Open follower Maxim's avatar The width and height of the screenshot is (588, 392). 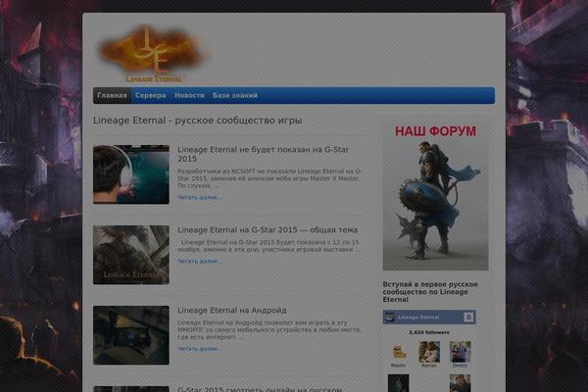398,352
